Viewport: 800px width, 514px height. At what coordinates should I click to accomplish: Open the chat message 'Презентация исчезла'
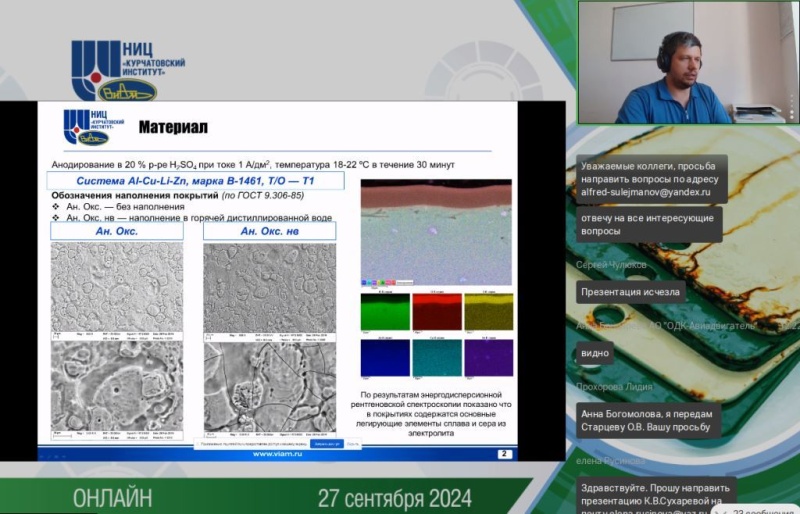[x=630, y=292]
